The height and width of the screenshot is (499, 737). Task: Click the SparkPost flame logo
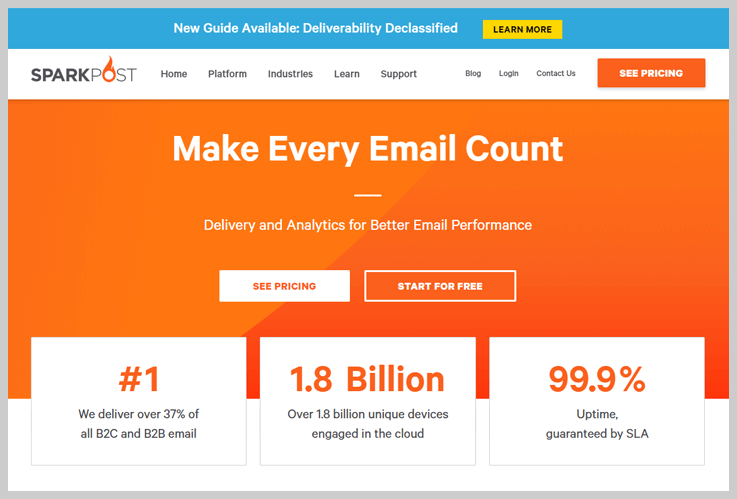click(x=84, y=70)
